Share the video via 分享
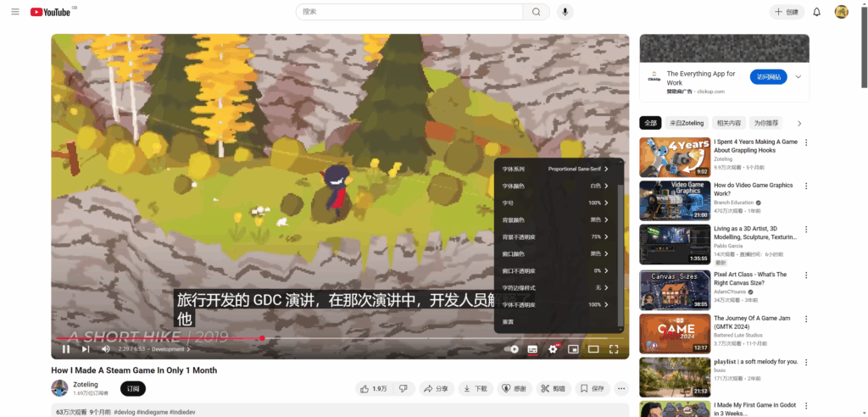868x417 pixels. 437,389
